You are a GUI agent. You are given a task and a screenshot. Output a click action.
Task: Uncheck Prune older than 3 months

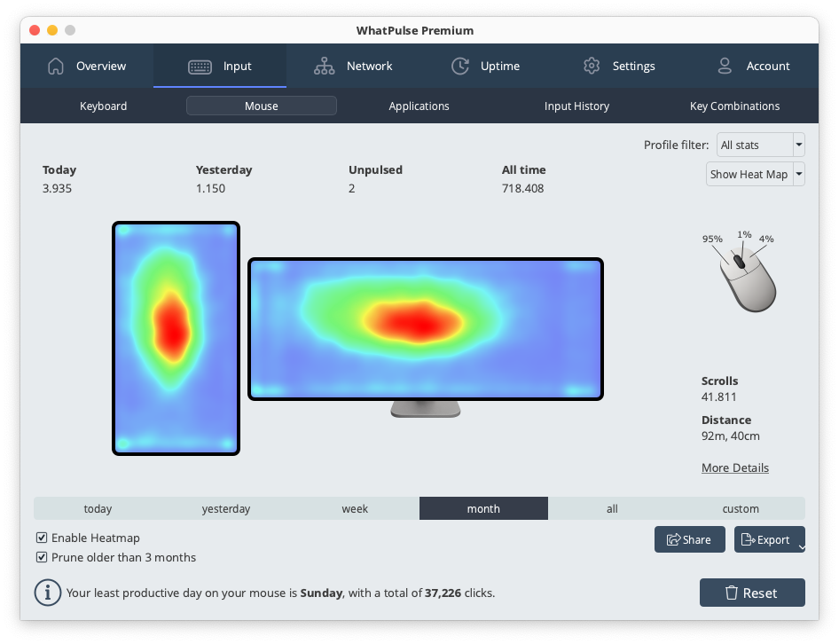41,557
